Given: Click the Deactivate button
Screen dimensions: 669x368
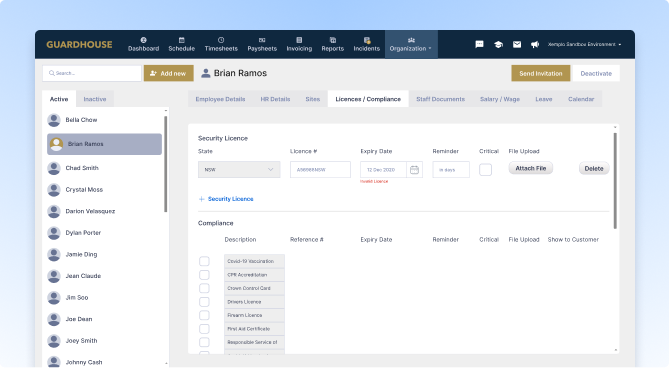Looking at the screenshot, I should [x=596, y=73].
